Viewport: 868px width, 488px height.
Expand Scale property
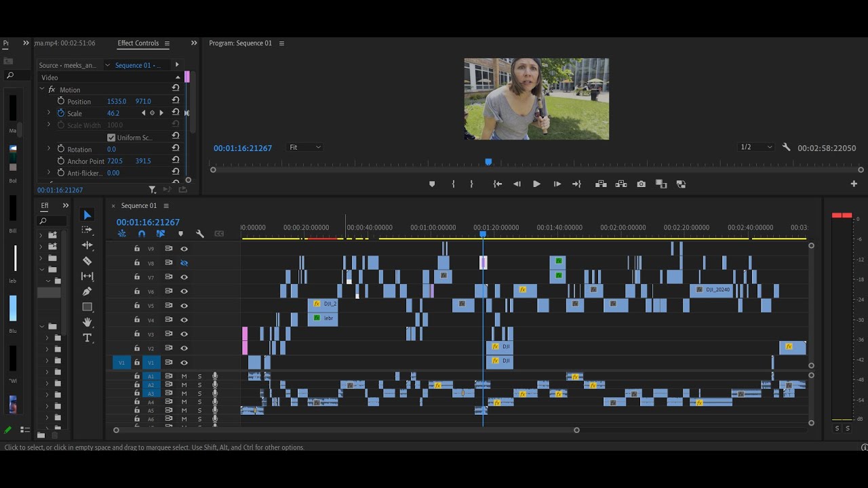[x=48, y=113]
